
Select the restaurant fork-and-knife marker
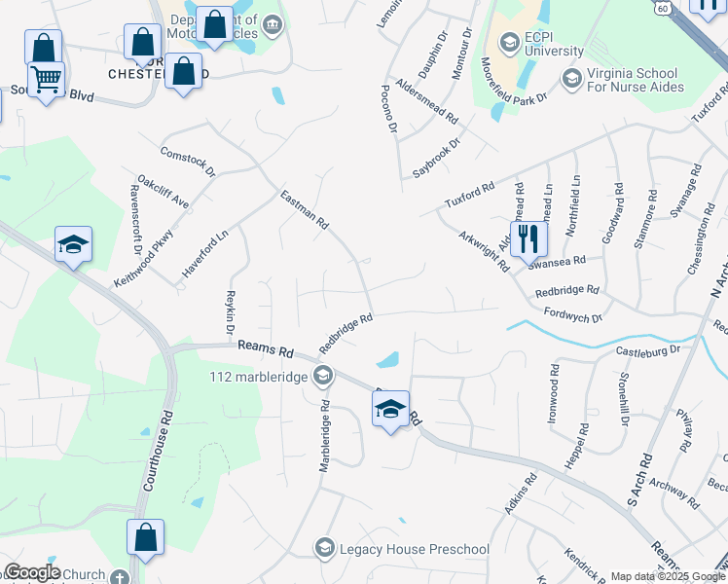pyautogui.click(x=528, y=238)
